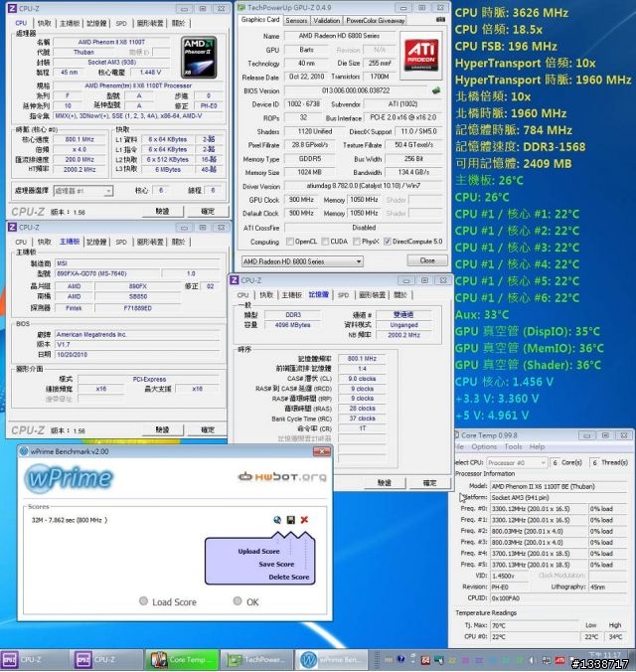This screenshot has height=672, width=636.
Task: Click the GPU-Z screenshot camera icon
Action: click(x=440, y=20)
